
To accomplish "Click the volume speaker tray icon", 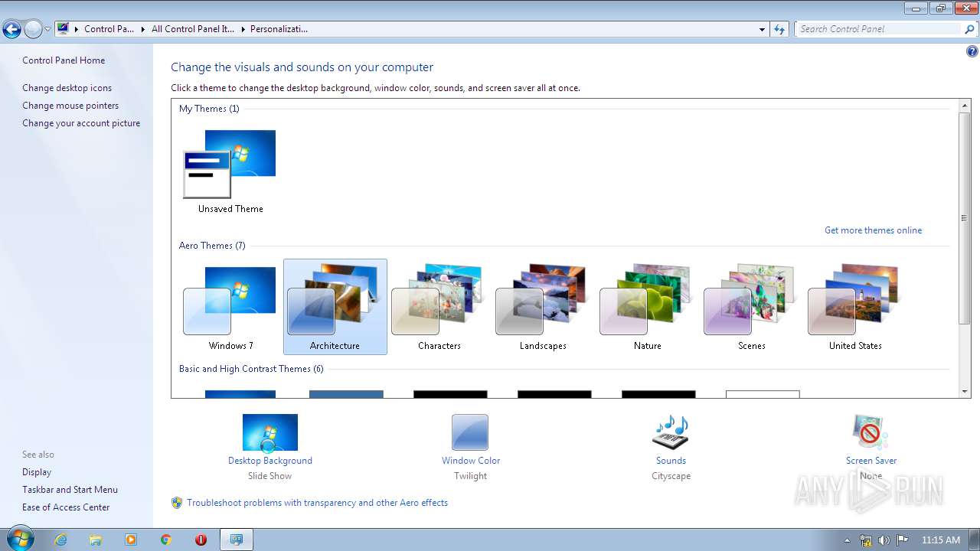I will pos(884,540).
